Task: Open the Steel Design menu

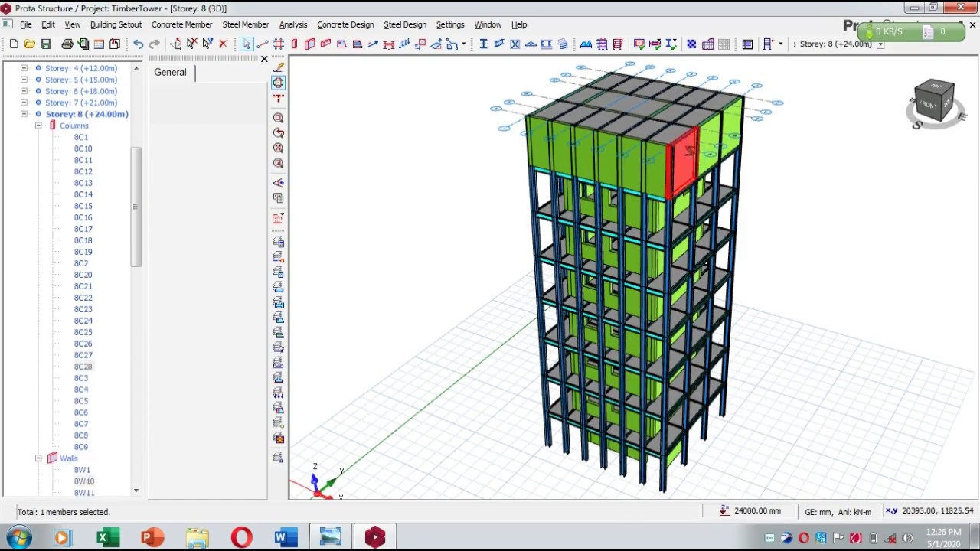Action: [405, 24]
